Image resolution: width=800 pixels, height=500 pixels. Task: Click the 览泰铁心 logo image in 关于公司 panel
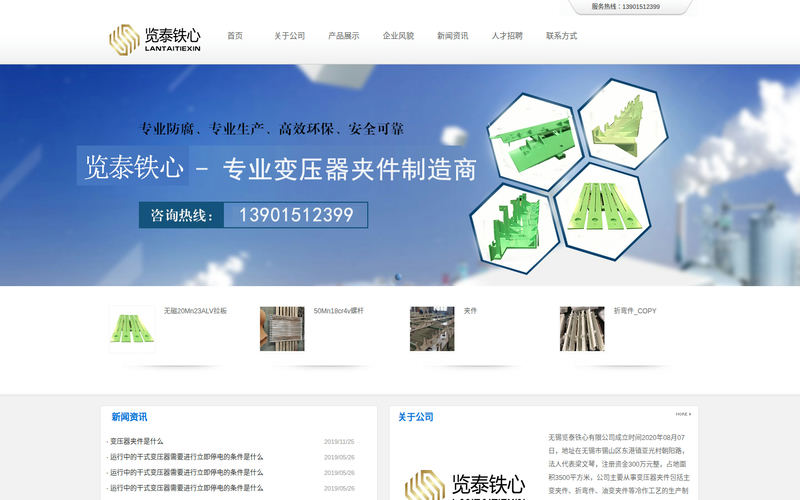(x=465, y=485)
